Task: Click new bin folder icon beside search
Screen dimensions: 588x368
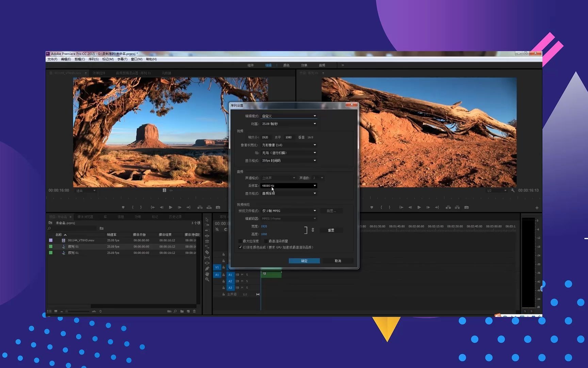Action: pyautogui.click(x=101, y=228)
